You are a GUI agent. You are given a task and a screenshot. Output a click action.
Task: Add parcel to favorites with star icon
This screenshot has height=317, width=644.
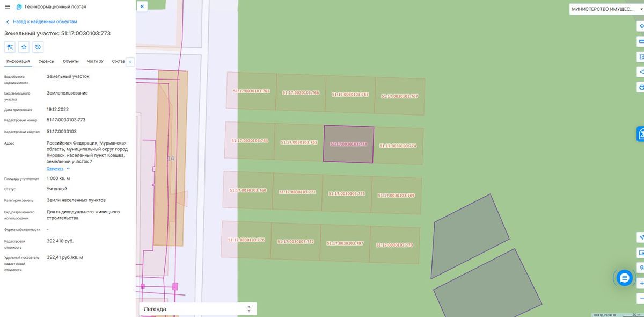[24, 47]
